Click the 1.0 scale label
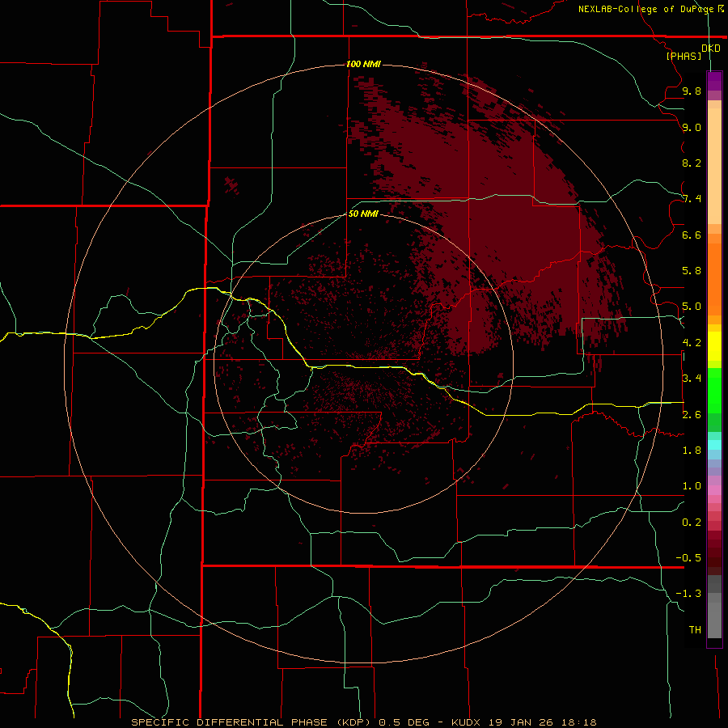This screenshot has width=728, height=728. pos(692,486)
